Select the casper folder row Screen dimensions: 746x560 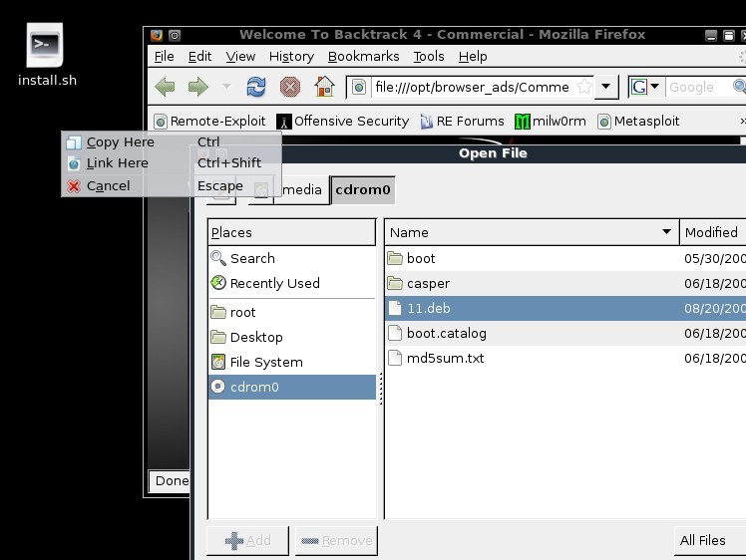[565, 283]
